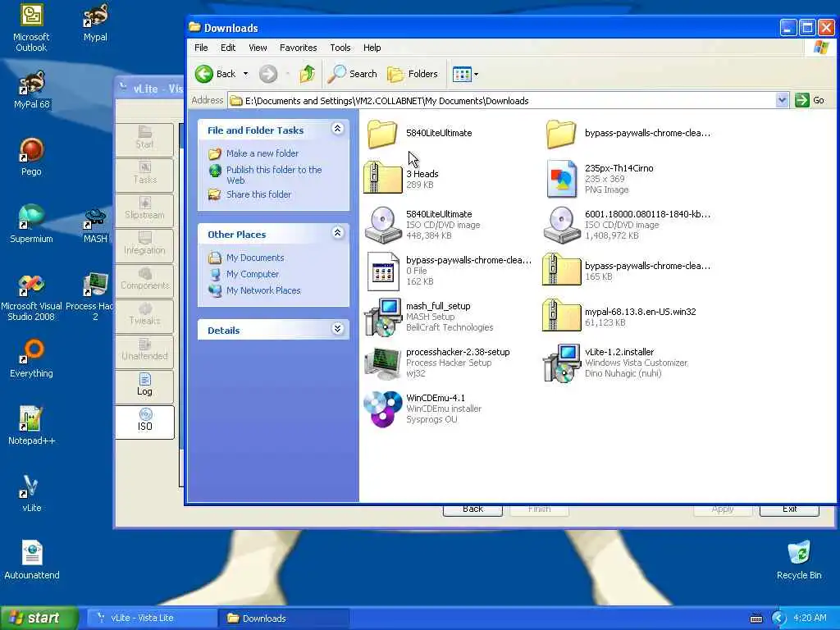Click the keyboard icon in system tray
This screenshot has height=630, width=840.
(756, 619)
